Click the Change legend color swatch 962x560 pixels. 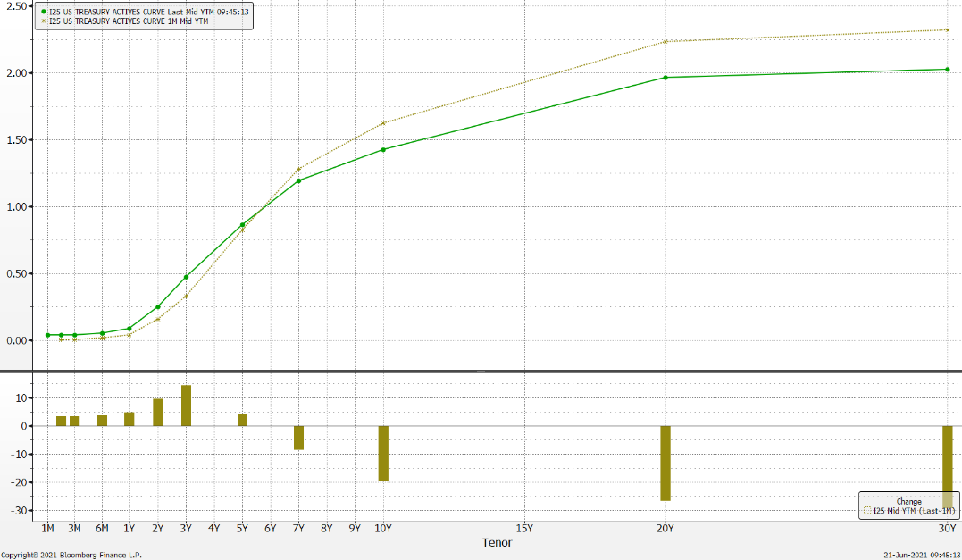pos(866,510)
